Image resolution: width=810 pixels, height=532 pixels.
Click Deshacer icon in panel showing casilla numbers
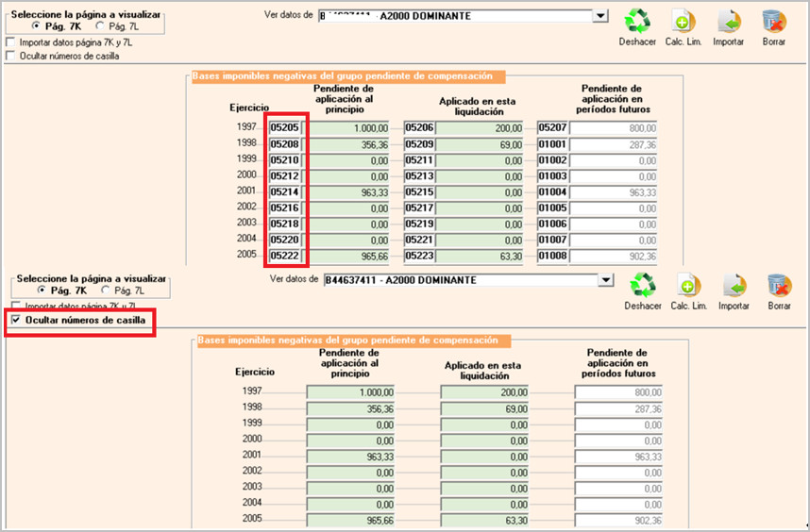click(x=637, y=21)
